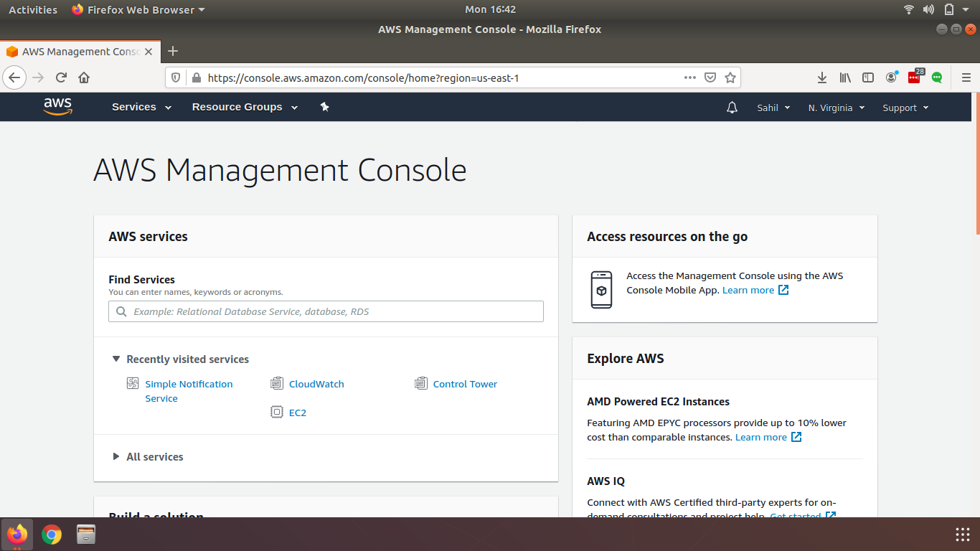Image resolution: width=980 pixels, height=551 pixels.
Task: Click the mobile phone app icon
Action: (601, 290)
